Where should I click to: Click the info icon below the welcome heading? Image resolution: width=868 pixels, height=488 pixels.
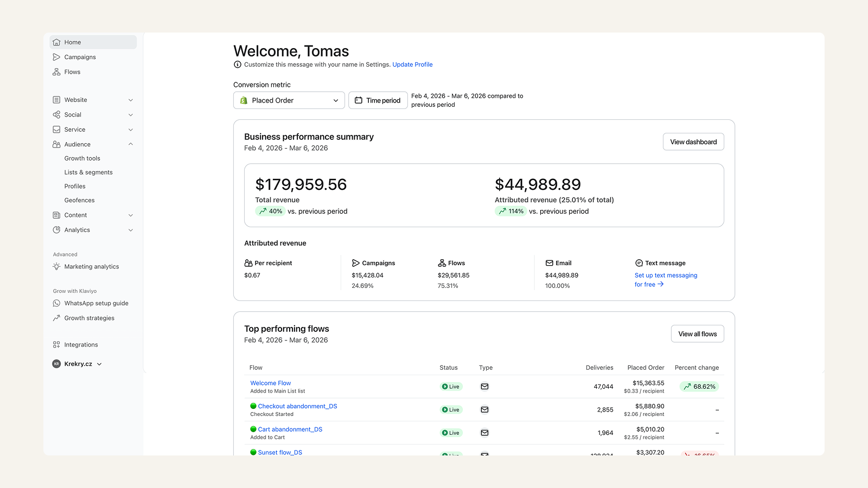[x=238, y=65]
